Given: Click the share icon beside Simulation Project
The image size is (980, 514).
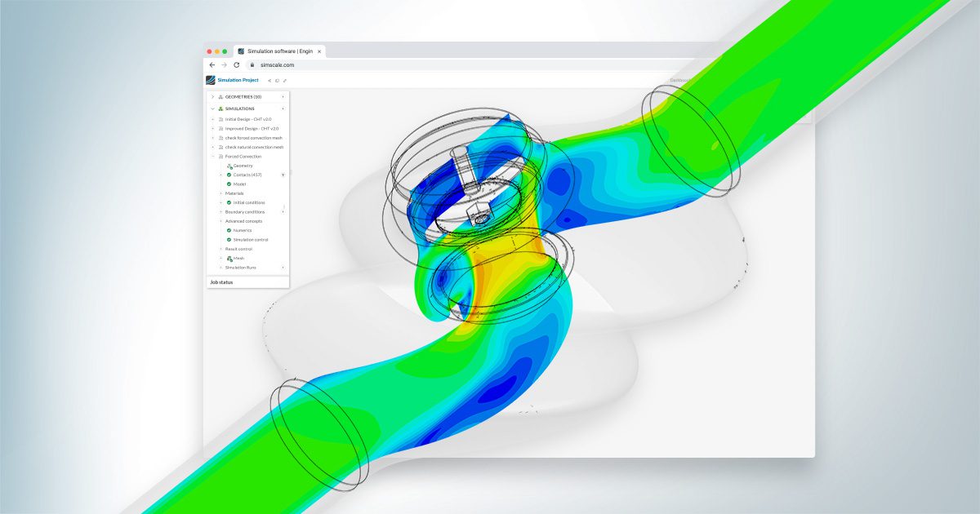Looking at the screenshot, I should click(269, 81).
